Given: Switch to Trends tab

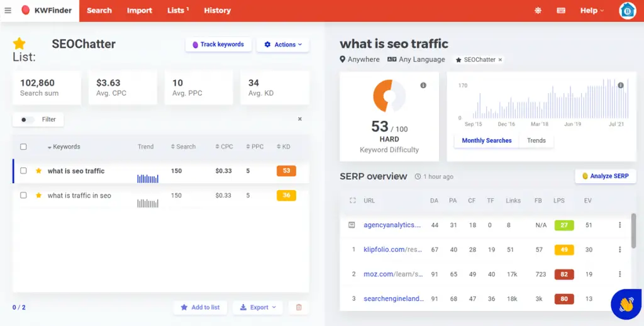Looking at the screenshot, I should pos(536,140).
